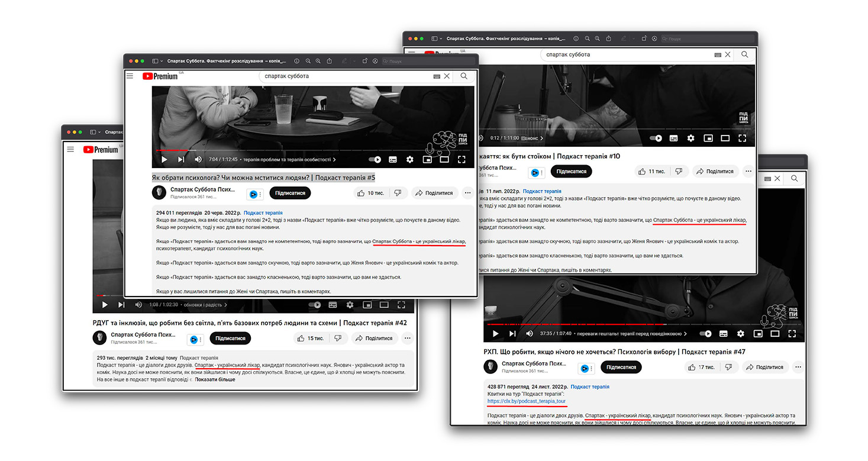868x461 pixels.
Task: Open the clx.by/podcast_terapia_tour link
Action: click(527, 401)
